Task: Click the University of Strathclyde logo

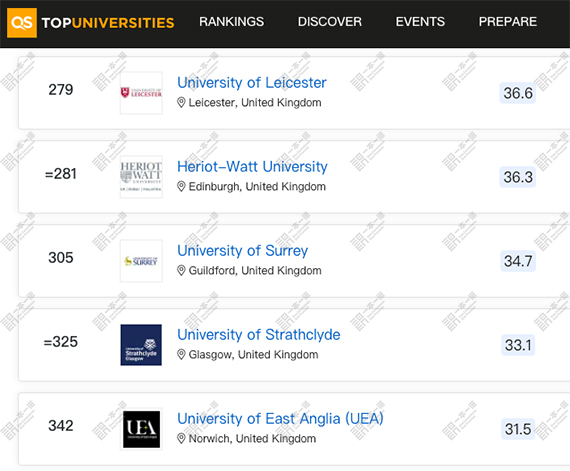Action: pos(141,345)
